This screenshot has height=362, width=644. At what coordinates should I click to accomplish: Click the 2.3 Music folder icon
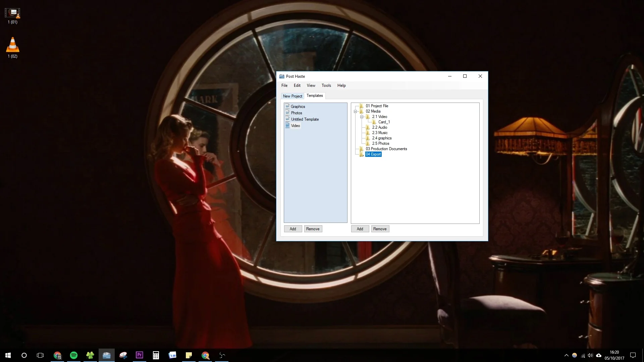point(368,133)
